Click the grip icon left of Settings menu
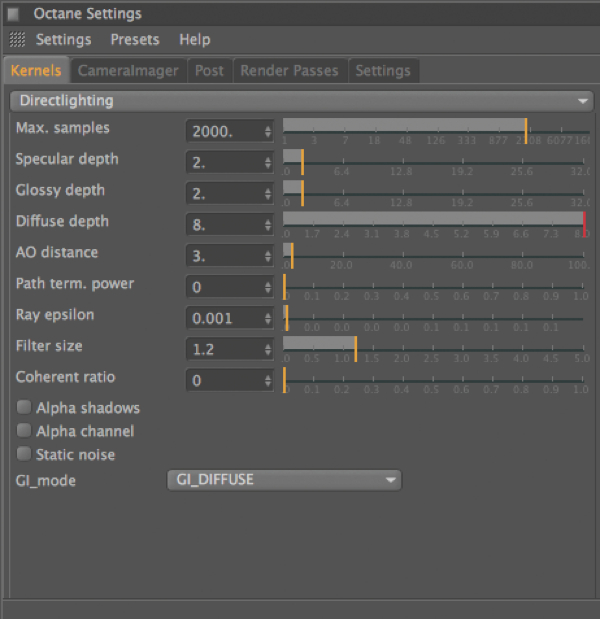This screenshot has height=619, width=600. [17, 40]
